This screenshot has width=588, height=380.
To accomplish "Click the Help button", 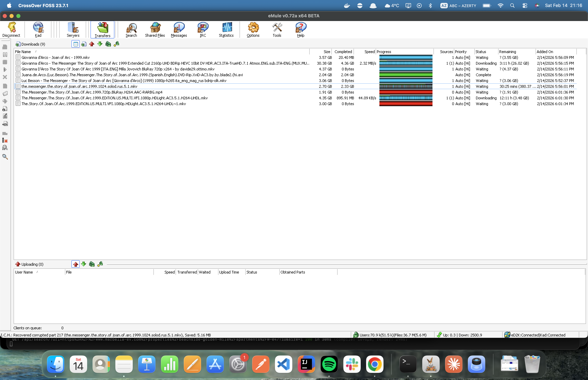I will coord(300,29).
